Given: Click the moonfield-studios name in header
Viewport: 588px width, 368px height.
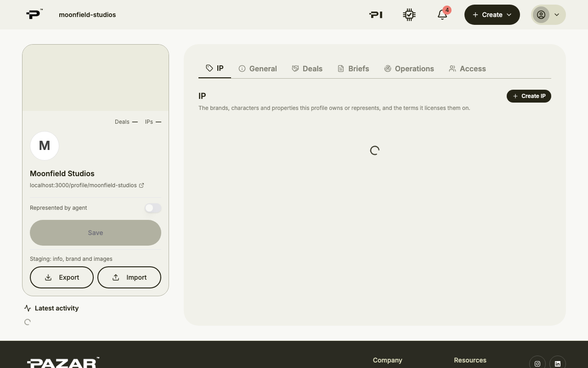Looking at the screenshot, I should 87,15.
